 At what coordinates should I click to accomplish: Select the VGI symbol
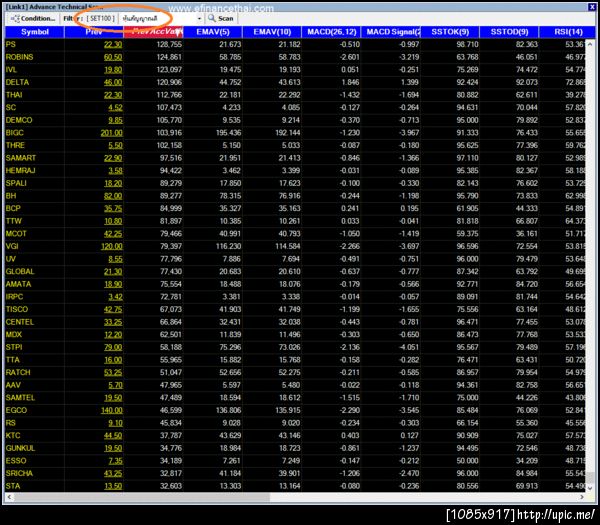click(x=12, y=246)
